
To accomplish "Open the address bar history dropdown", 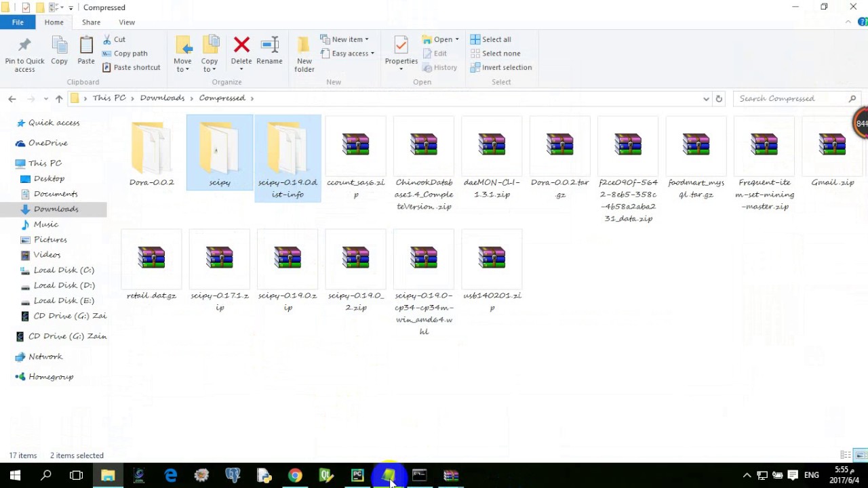I will 706,98.
